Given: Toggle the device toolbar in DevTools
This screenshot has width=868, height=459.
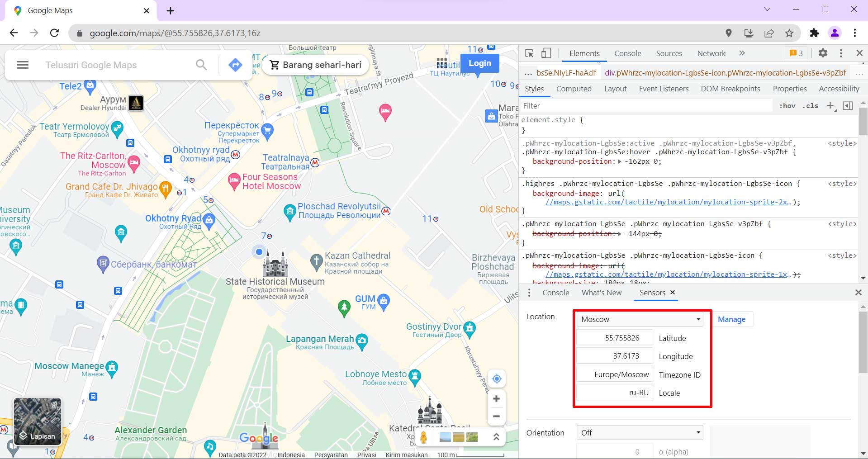Looking at the screenshot, I should click(x=546, y=53).
